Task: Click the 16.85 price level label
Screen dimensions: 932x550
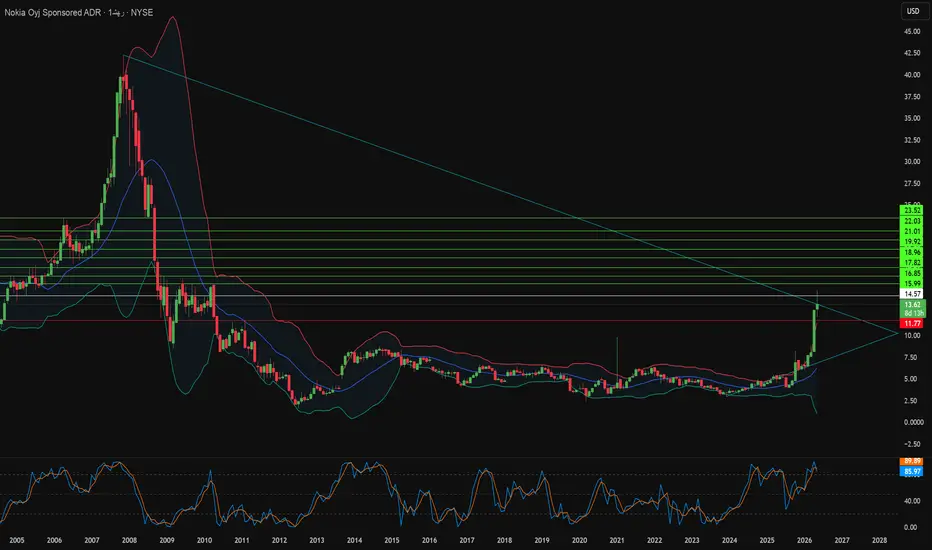Action: (912, 273)
